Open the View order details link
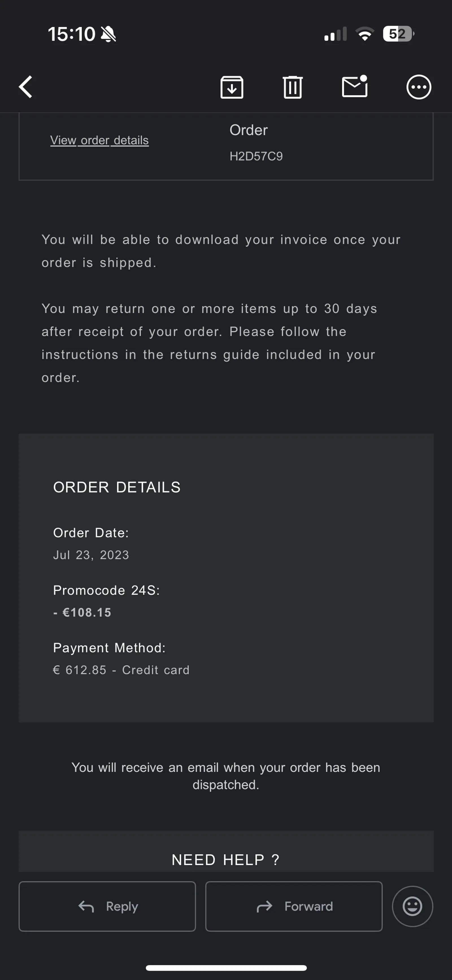 (x=99, y=140)
